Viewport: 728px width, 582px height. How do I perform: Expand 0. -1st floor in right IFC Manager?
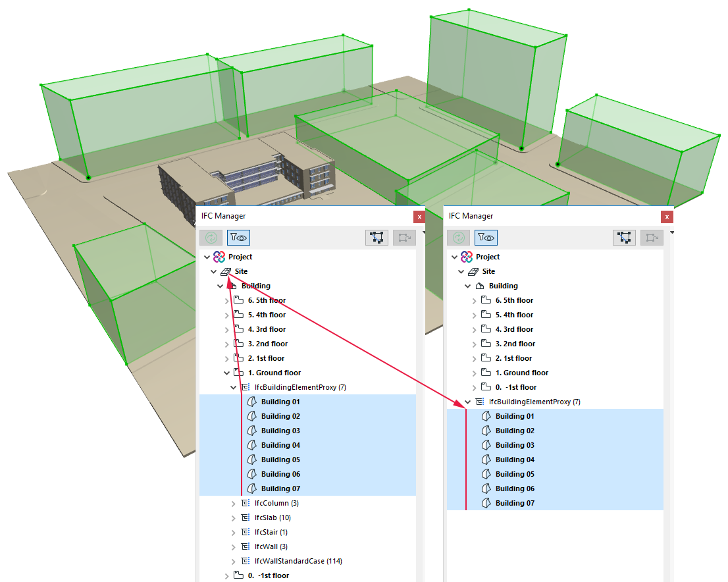pos(474,387)
